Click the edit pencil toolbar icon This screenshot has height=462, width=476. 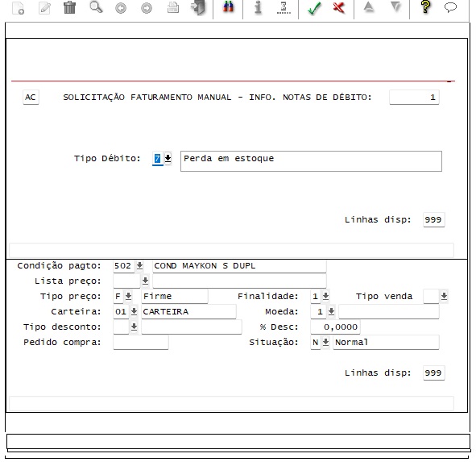44,8
